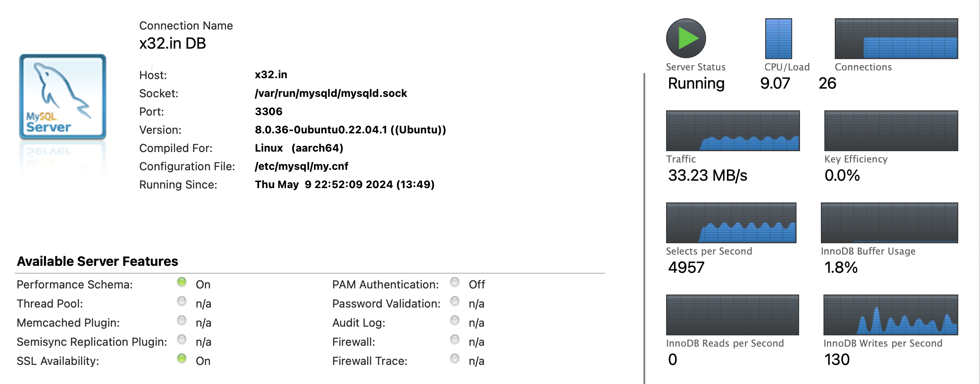This screenshot has width=980, height=384.
Task: Click the Connections graph
Action: click(896, 38)
